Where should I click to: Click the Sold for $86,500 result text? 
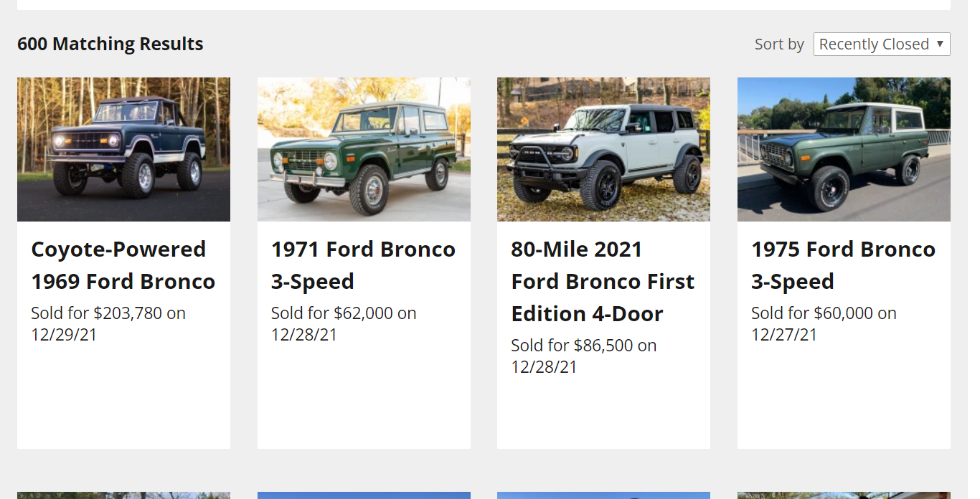pos(583,356)
